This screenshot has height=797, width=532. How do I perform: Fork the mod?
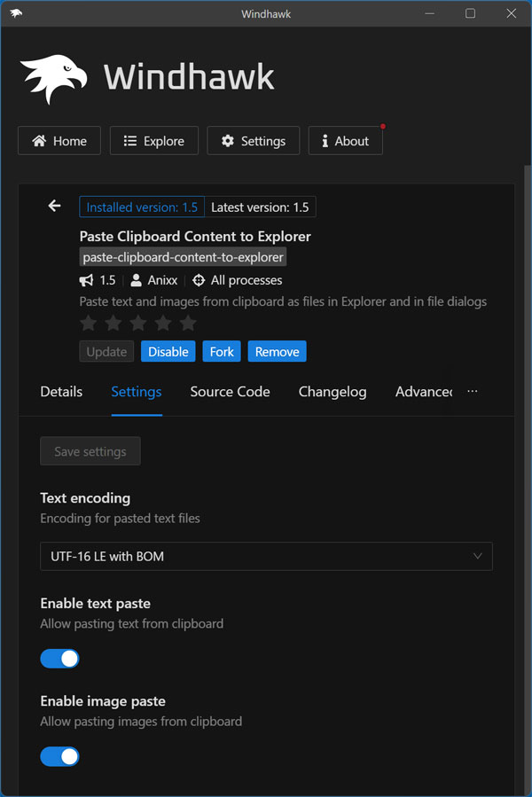(222, 352)
